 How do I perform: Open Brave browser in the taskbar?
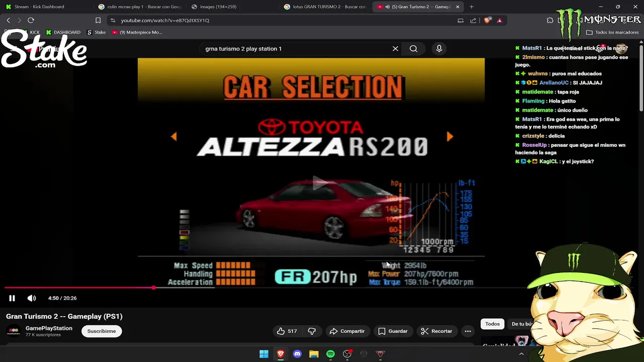click(280, 354)
